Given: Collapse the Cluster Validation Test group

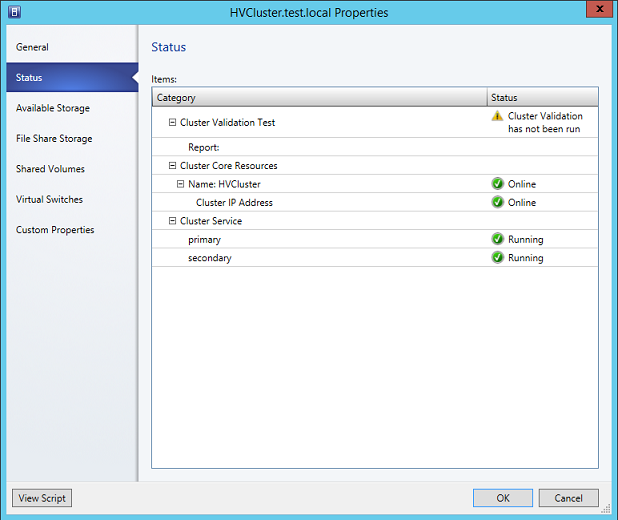Looking at the screenshot, I should pos(172,123).
